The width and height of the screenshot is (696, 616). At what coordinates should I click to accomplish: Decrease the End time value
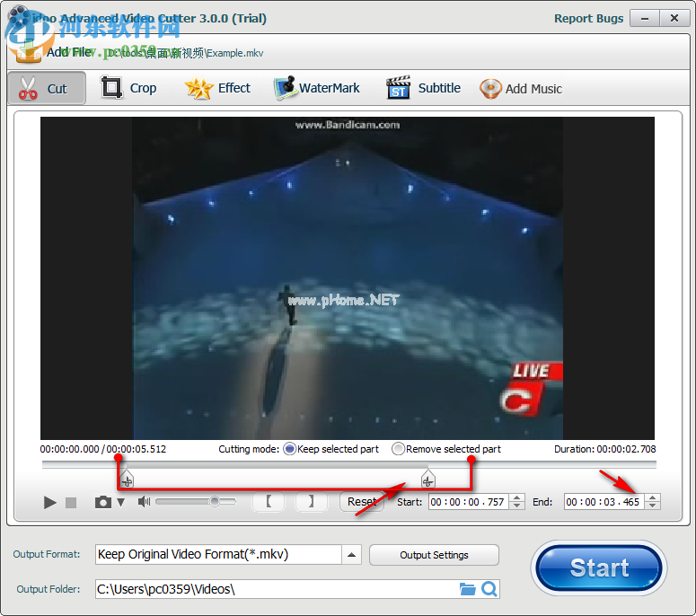coord(653,506)
